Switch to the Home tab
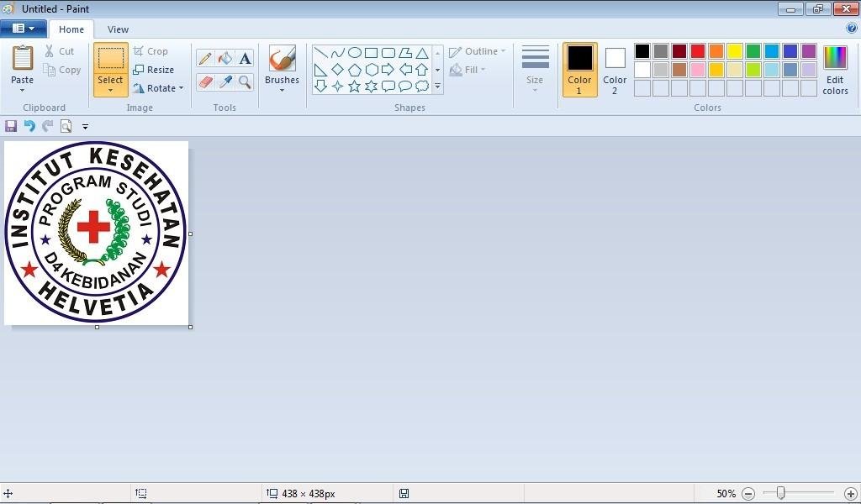Viewport: 861px width, 504px height. [71, 29]
